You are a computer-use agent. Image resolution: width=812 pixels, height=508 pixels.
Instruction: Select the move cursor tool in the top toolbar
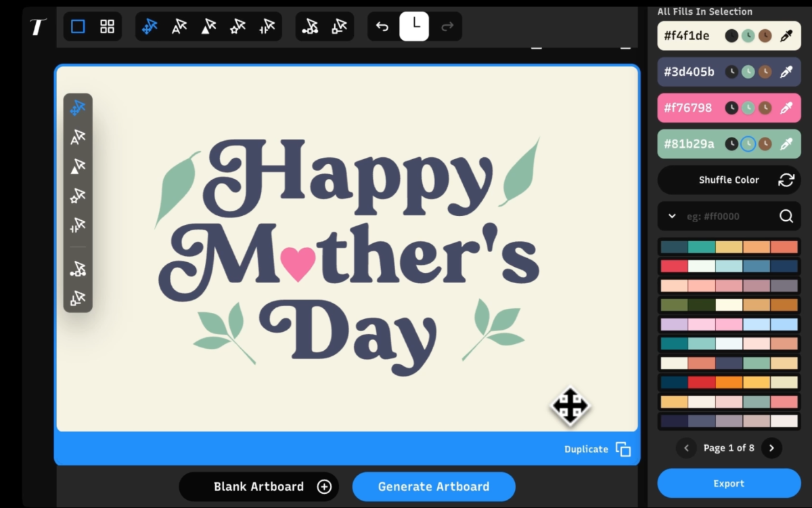coord(150,26)
